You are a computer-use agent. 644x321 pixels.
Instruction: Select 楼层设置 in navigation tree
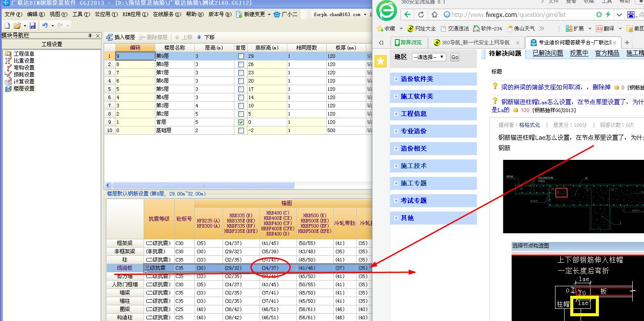coord(24,89)
